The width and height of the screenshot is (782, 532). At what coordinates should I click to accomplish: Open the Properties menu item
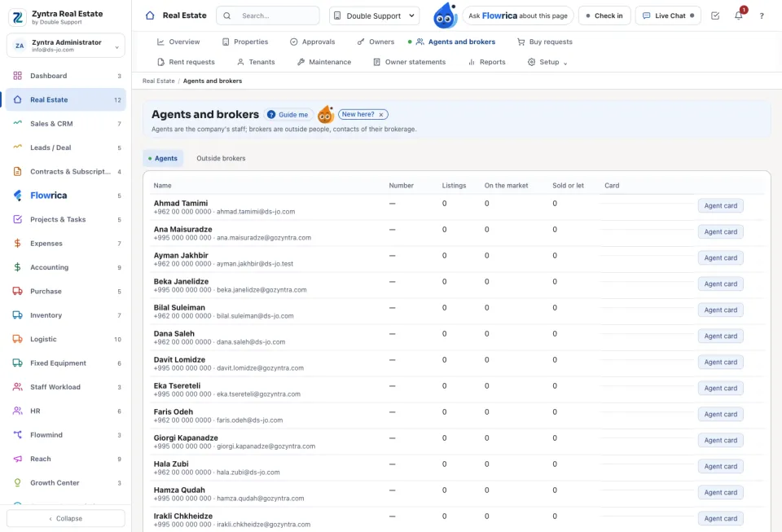(245, 42)
